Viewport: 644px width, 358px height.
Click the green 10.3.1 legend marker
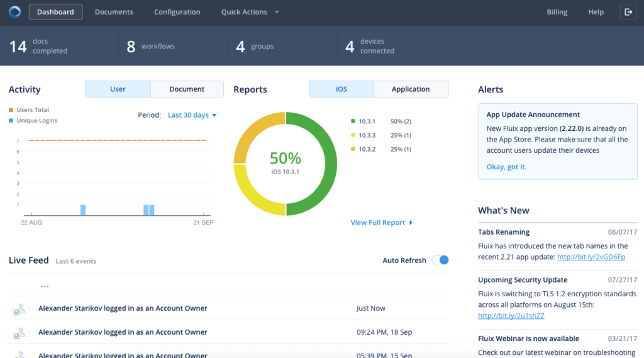coord(353,121)
